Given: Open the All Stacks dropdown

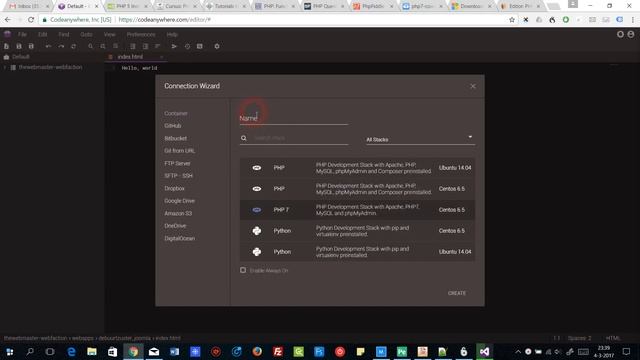Looking at the screenshot, I should (x=420, y=139).
